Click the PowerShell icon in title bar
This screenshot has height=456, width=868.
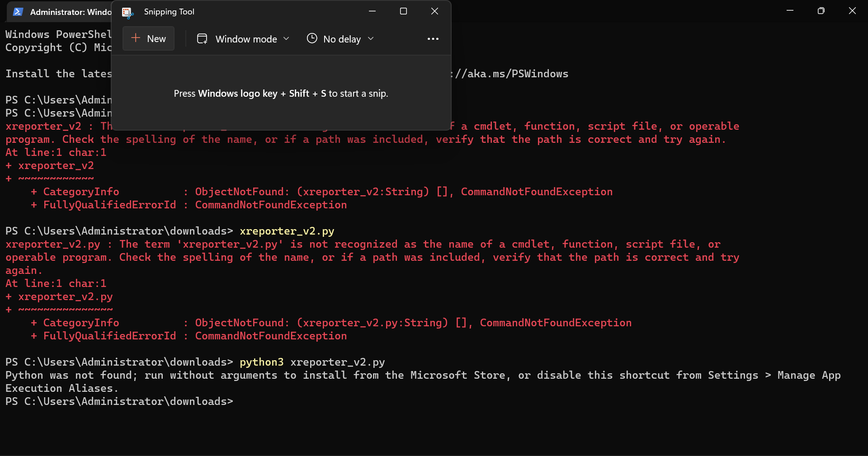18,12
